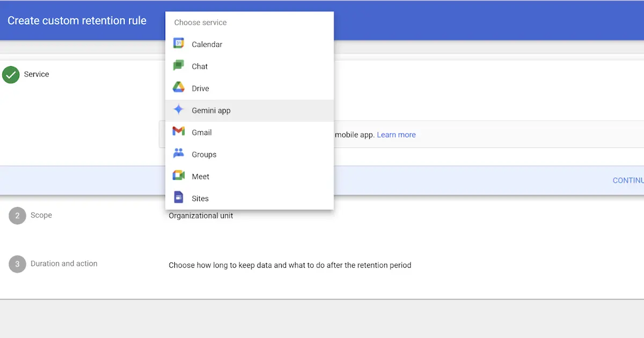Select Meet as the service
This screenshot has width=644, height=338.
pos(250,176)
